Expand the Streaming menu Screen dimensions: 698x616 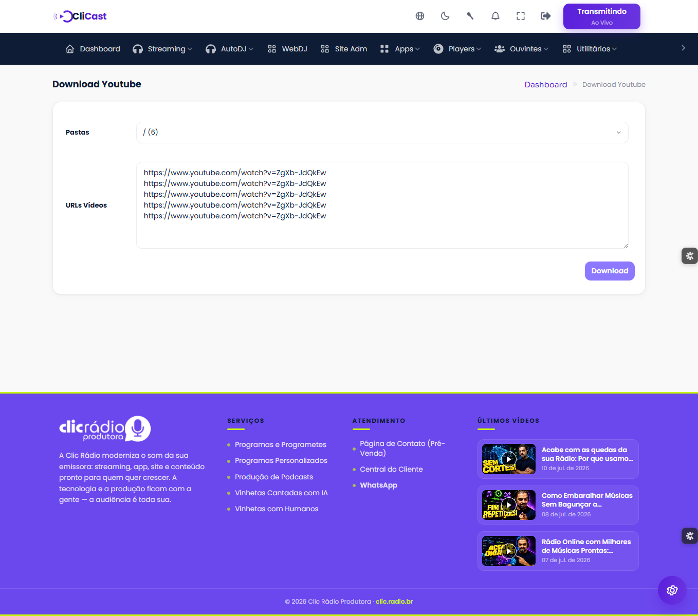[x=162, y=49]
